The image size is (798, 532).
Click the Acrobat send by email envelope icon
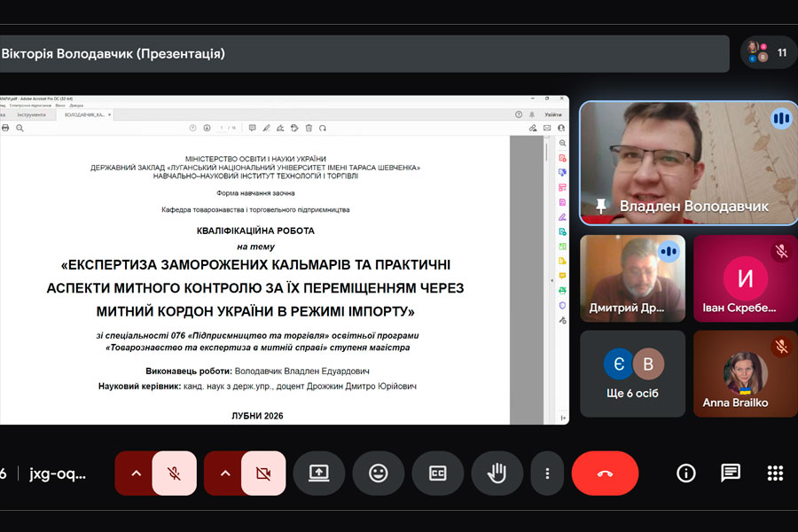tap(546, 128)
